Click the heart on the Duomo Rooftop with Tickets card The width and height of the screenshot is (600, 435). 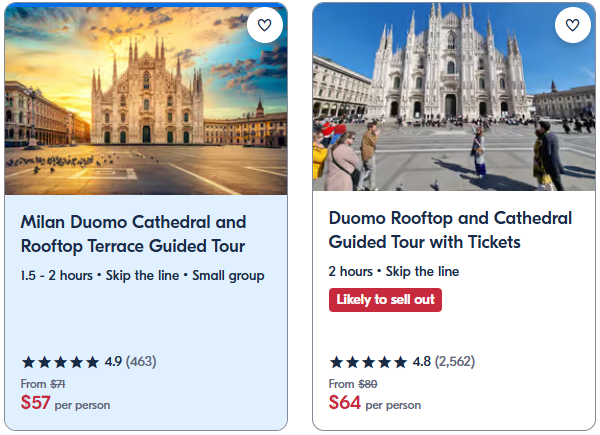(572, 26)
